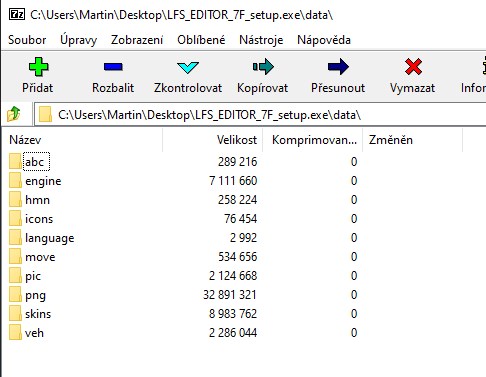Screen dimensions: 486x377
Task: Click the green plus Přidat icon
Action: coord(38,67)
